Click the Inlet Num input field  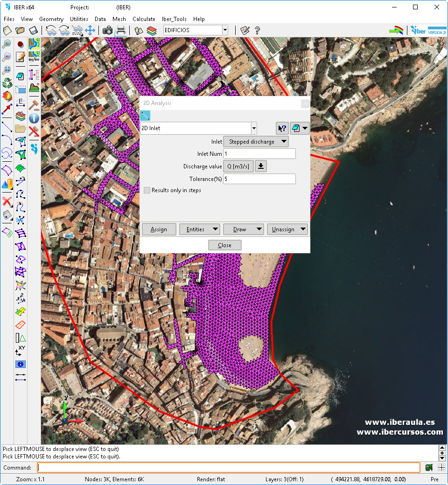pyautogui.click(x=259, y=154)
